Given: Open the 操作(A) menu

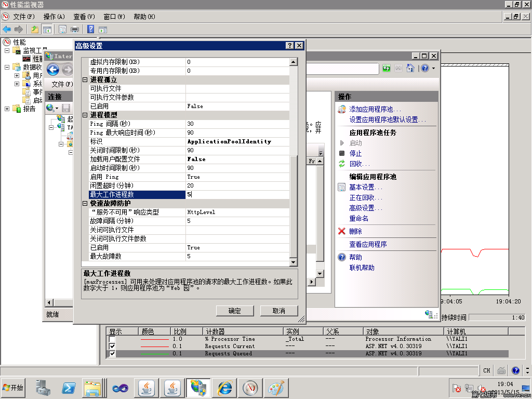Looking at the screenshot, I should click(x=54, y=17).
